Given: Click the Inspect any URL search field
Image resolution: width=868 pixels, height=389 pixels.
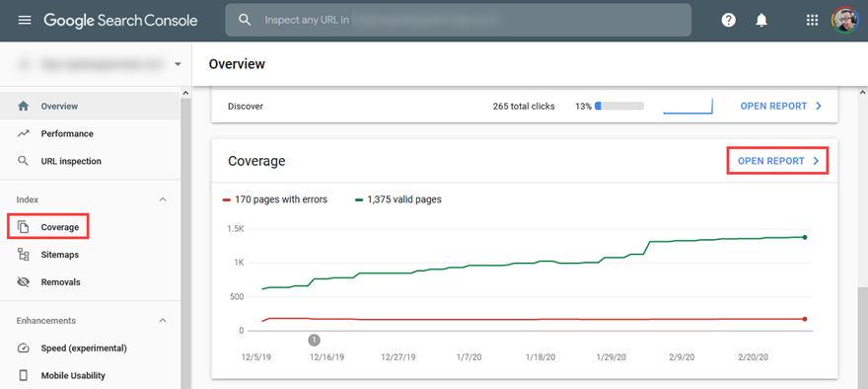Looking at the screenshot, I should tap(459, 20).
